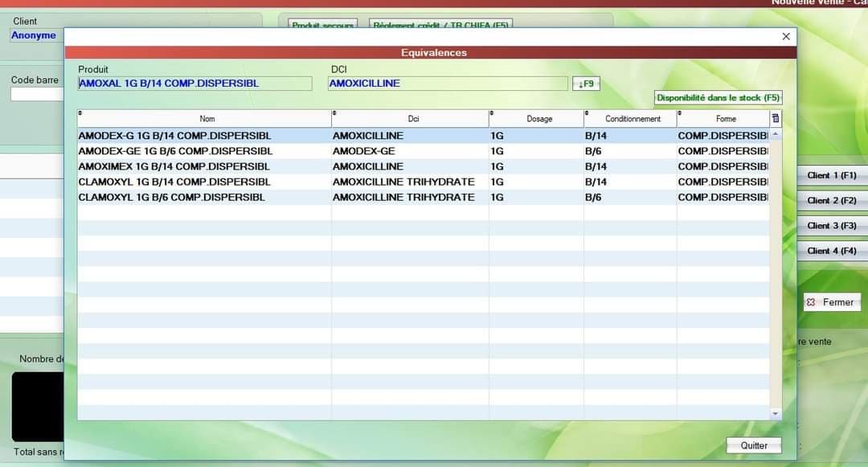
Task: Open Disponibilité dans le stock (F5)
Action: 718,98
